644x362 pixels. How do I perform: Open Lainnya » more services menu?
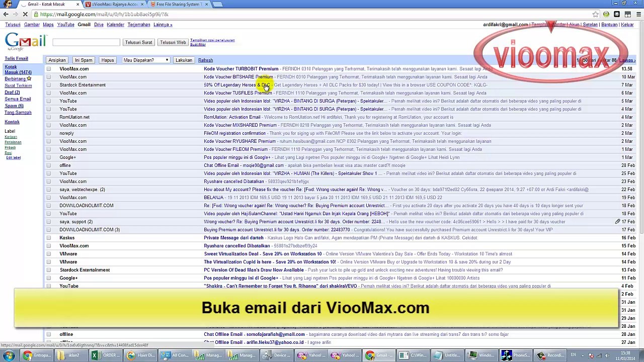pos(163,25)
